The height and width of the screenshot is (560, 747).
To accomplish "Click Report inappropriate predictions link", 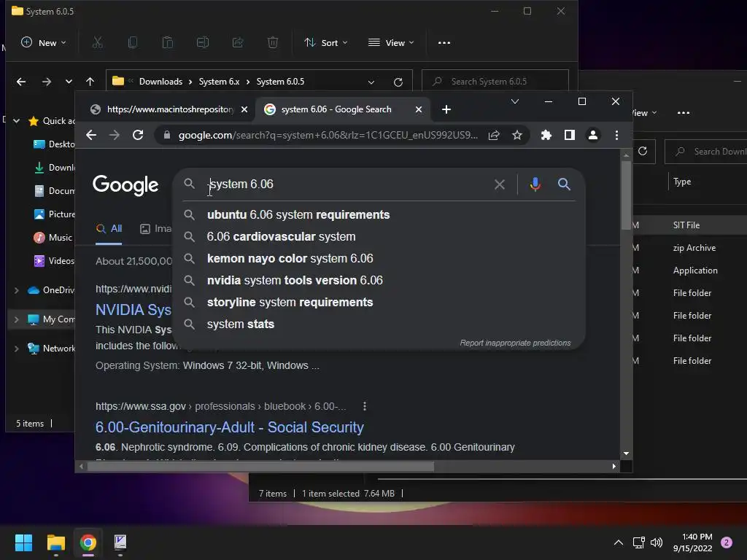I will (x=515, y=343).
